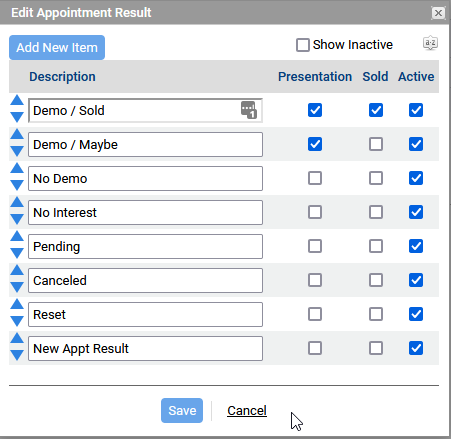Click Add New Item button
Image resolution: width=451 pixels, height=439 pixels.
[x=57, y=48]
